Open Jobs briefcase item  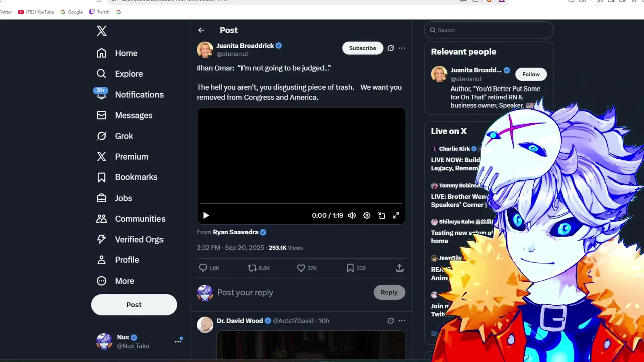pyautogui.click(x=114, y=198)
